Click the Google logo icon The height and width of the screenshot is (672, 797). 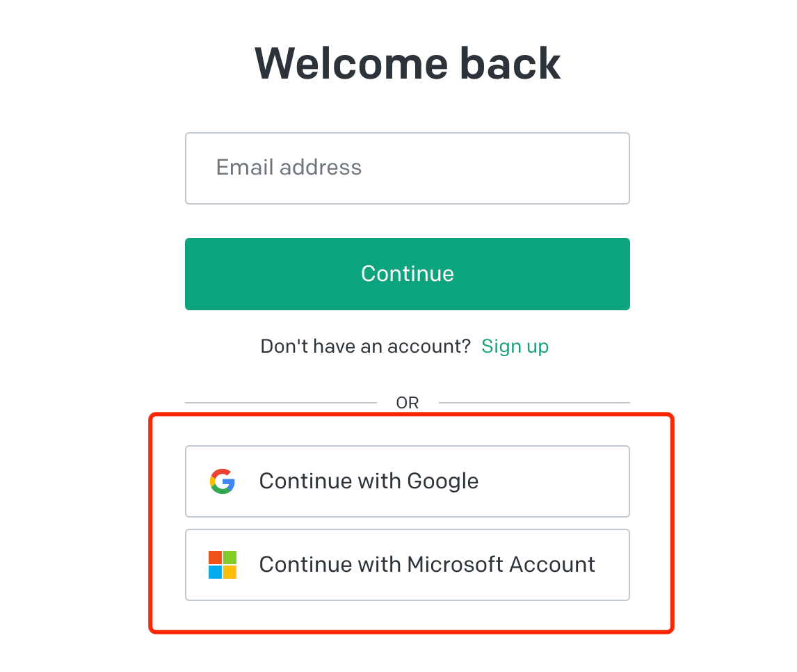tap(223, 481)
